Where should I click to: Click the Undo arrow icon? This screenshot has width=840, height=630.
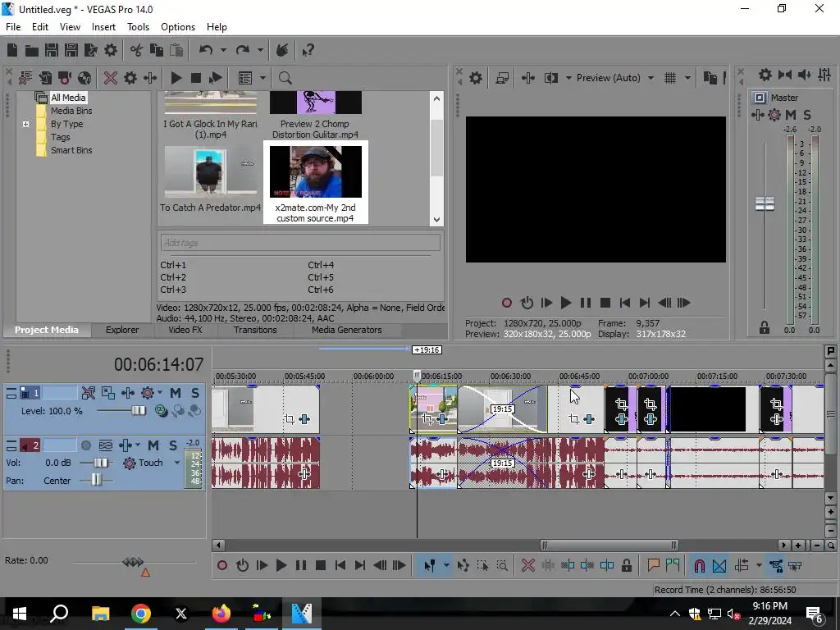point(206,50)
